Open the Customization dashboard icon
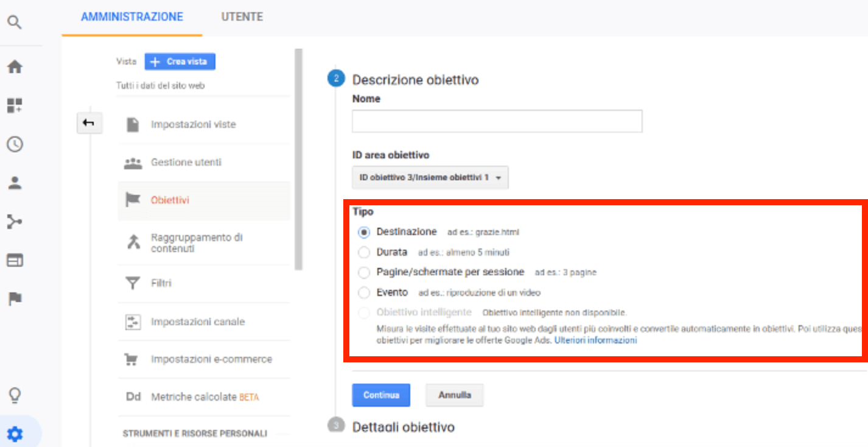The image size is (868, 447). [x=15, y=105]
